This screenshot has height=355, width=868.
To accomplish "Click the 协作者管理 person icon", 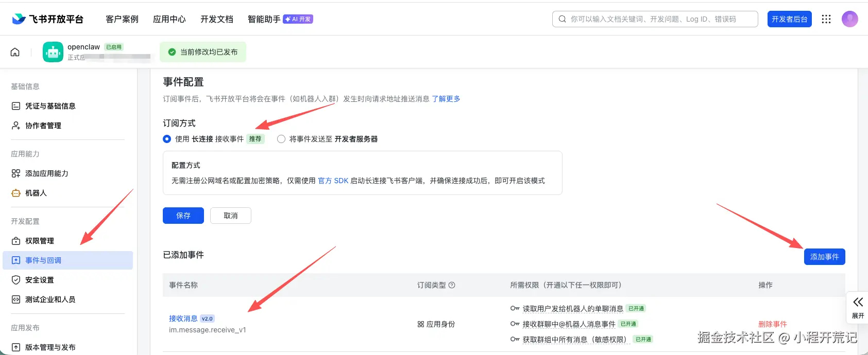I will click(x=16, y=126).
